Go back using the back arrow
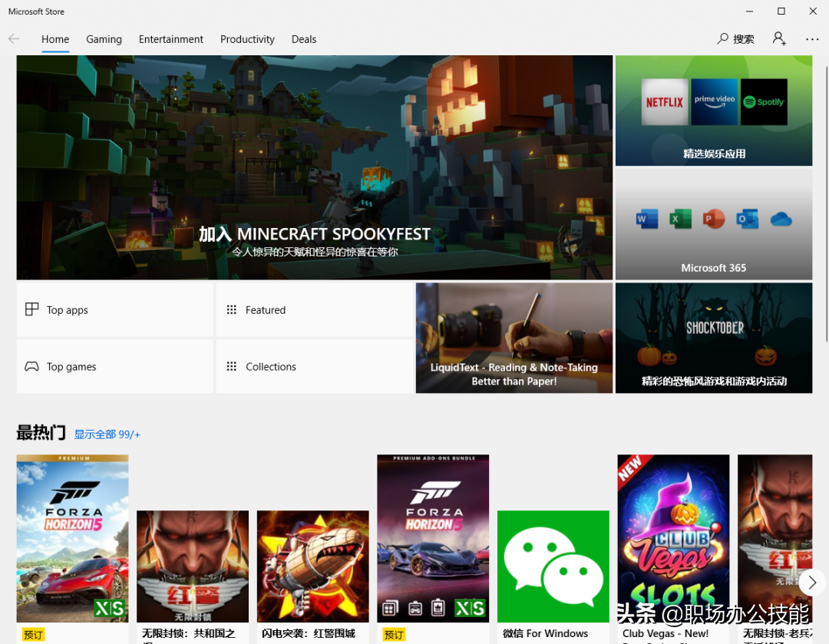 15,38
